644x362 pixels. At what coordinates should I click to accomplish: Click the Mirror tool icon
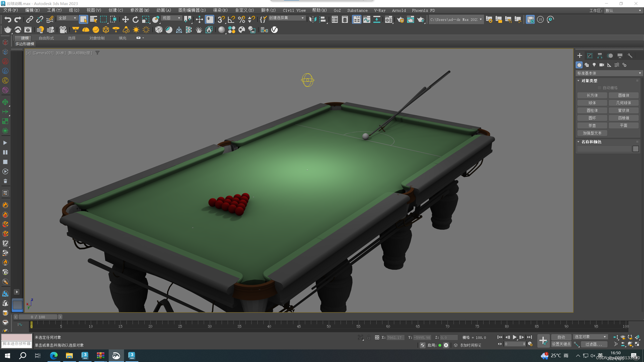(x=313, y=19)
